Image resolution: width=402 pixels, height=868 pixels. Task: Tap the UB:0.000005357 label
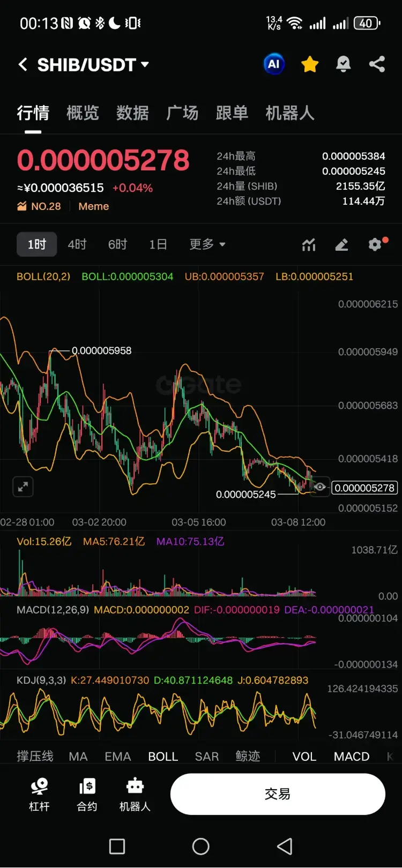tap(225, 276)
